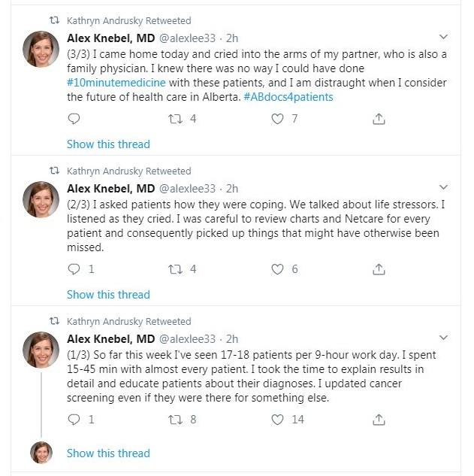Open the (3/3) tweet's more options chevron
474x476 pixels.
[x=443, y=37]
